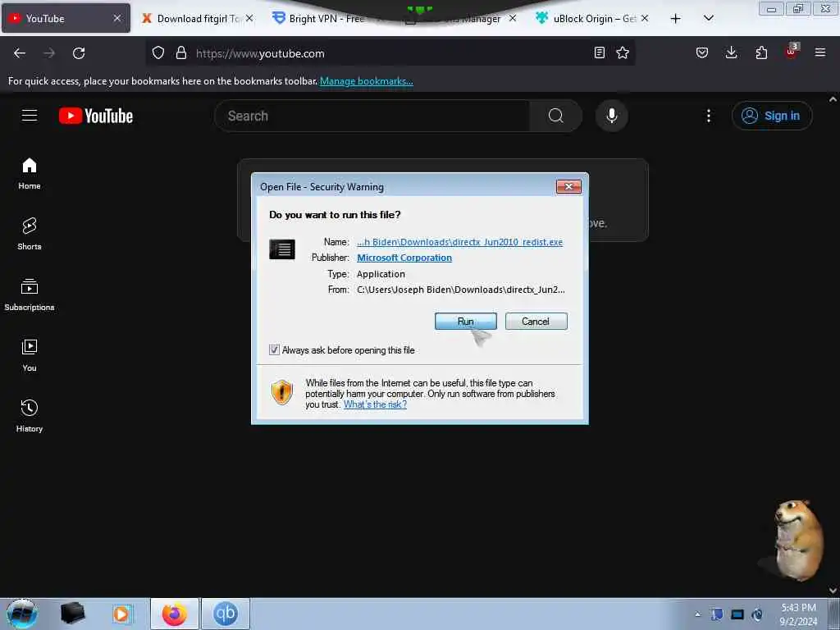The width and height of the screenshot is (840, 630).
Task: Open the Microsoft Corporation publisher link
Action: click(404, 258)
